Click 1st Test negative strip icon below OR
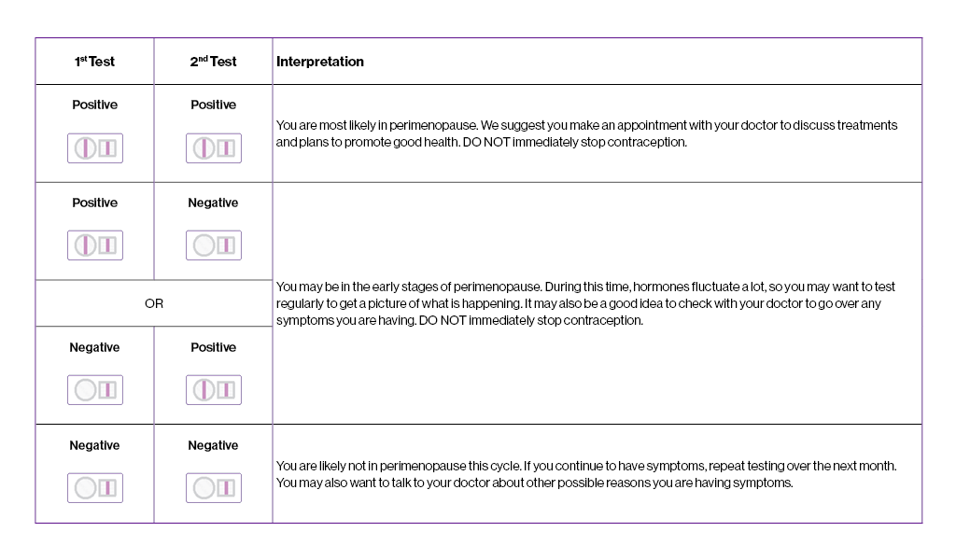The image size is (956, 560). (95, 390)
